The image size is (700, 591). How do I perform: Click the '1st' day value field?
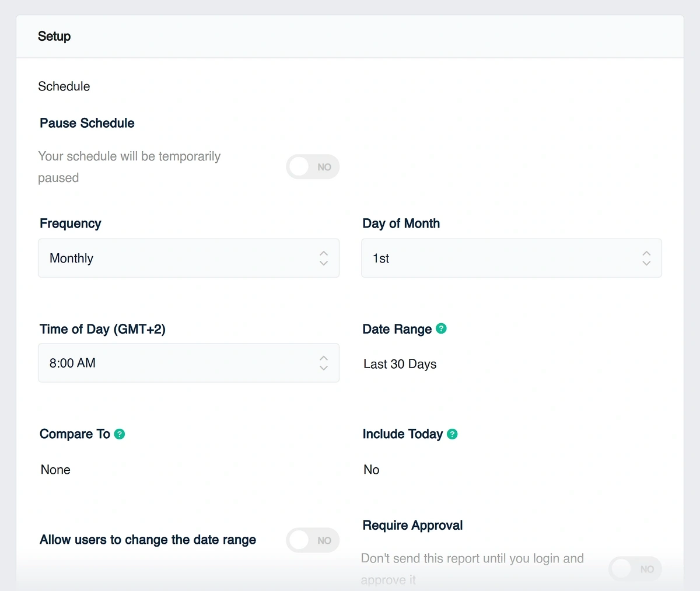pos(380,258)
